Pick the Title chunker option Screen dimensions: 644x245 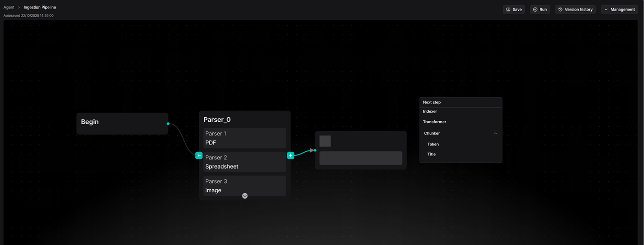click(432, 154)
